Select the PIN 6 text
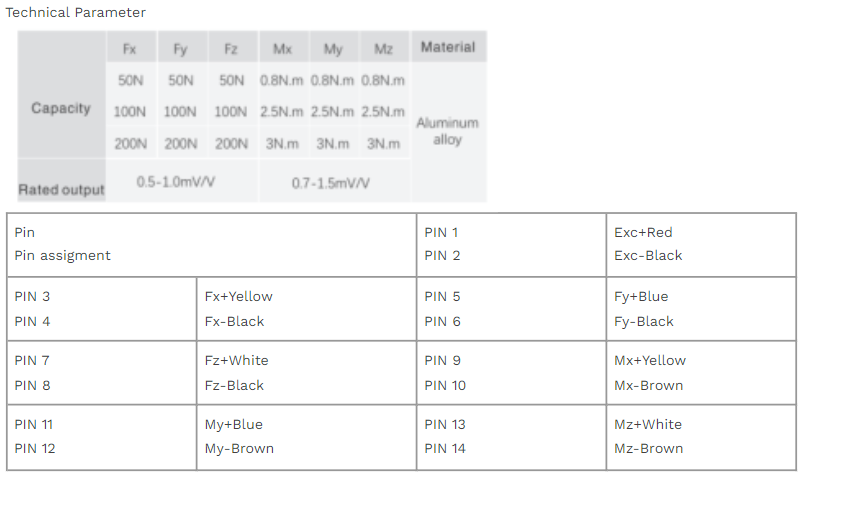The width and height of the screenshot is (846, 523). [442, 322]
